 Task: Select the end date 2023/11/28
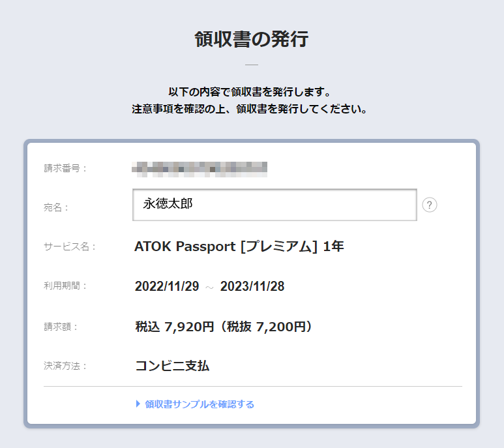point(252,286)
